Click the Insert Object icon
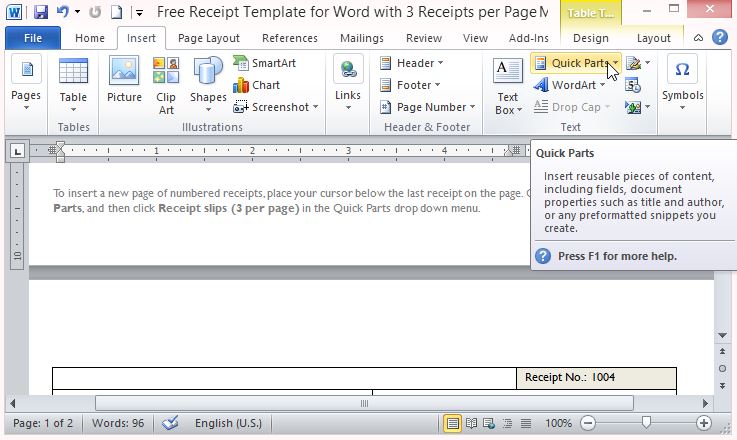Viewport: 737px width, 440px height. tap(633, 108)
